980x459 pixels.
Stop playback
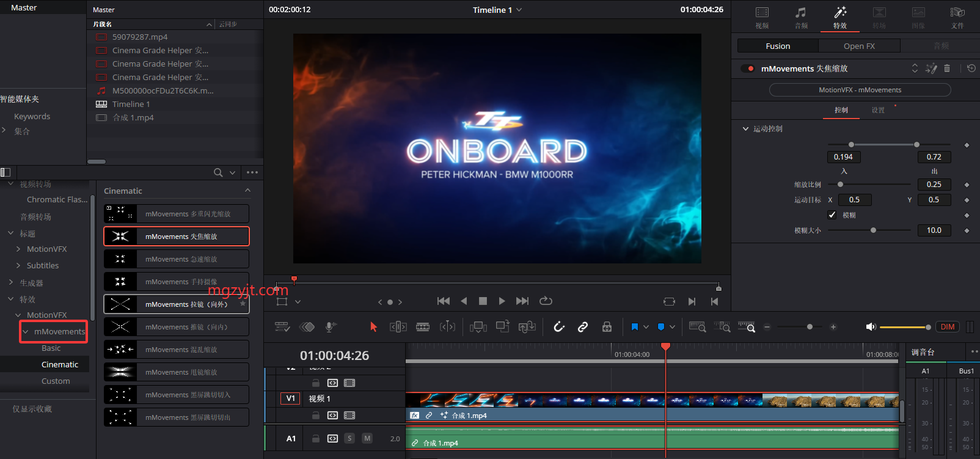coord(483,301)
